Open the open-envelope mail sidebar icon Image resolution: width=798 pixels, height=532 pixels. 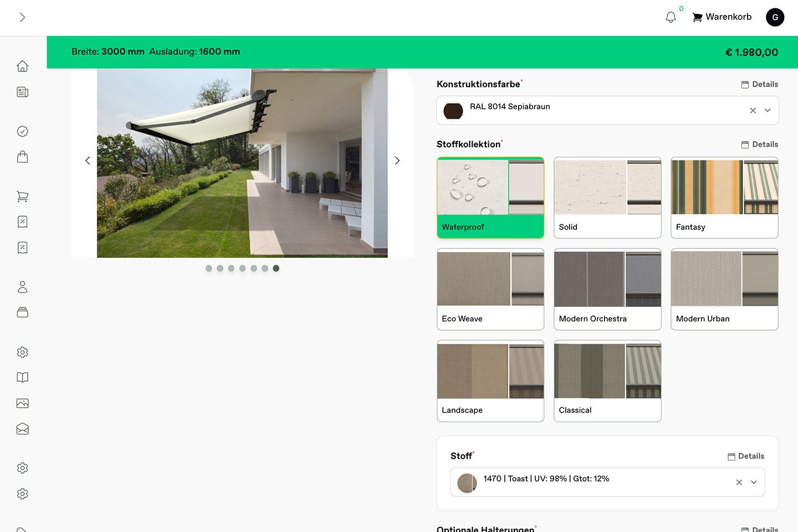coord(22,429)
